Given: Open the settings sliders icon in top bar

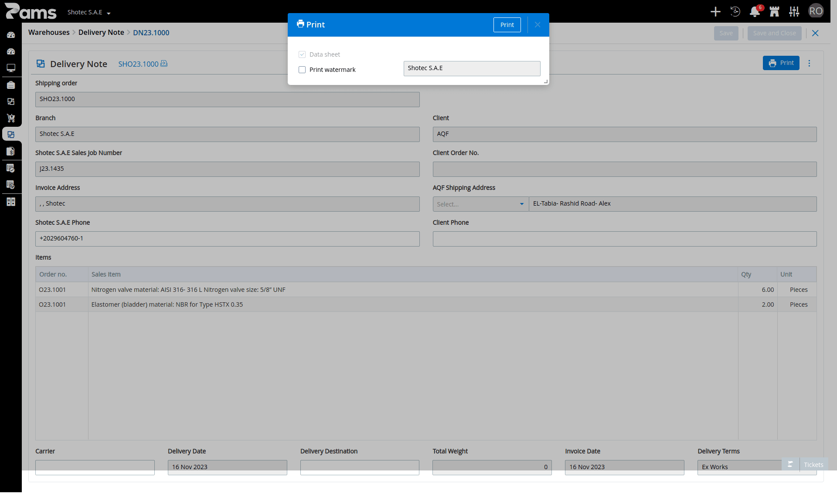Looking at the screenshot, I should 794,12.
